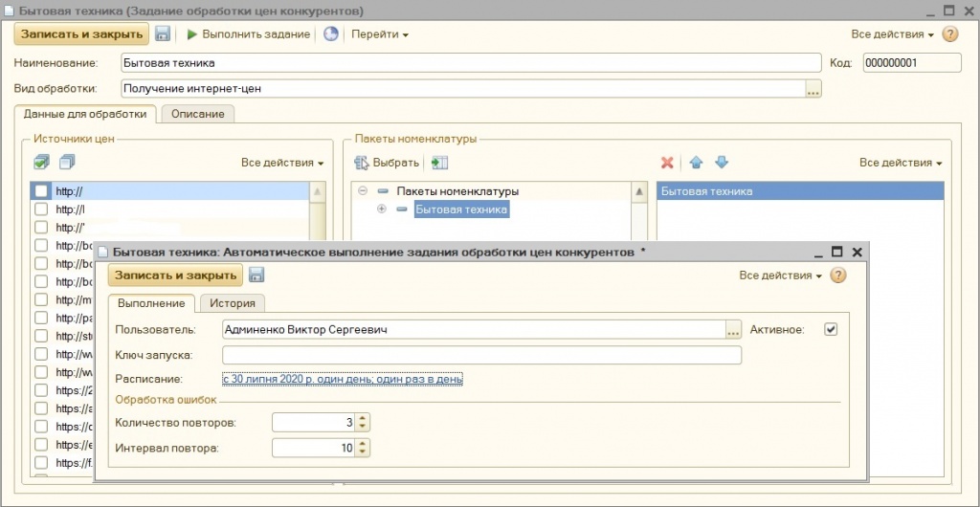Viewport: 980px width, 507px height.
Task: Click Выбрать button in packages panel
Action: pyautogui.click(x=387, y=163)
